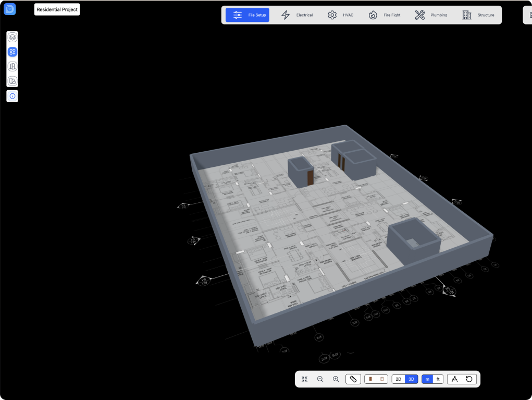Open the Electrical tab

click(297, 15)
